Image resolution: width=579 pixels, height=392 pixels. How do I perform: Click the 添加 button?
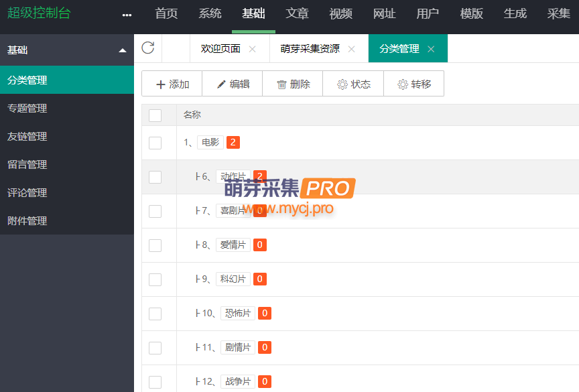[x=172, y=84]
